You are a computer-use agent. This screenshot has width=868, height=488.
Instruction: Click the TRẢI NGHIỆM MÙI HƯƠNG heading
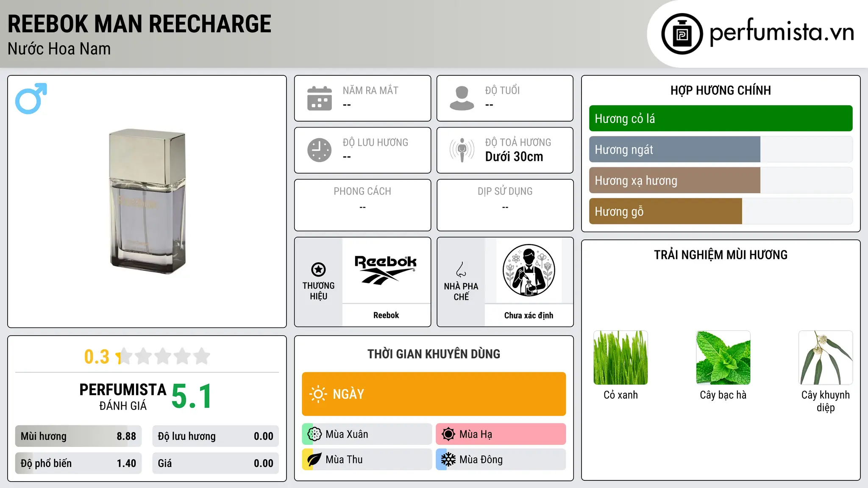click(x=721, y=255)
